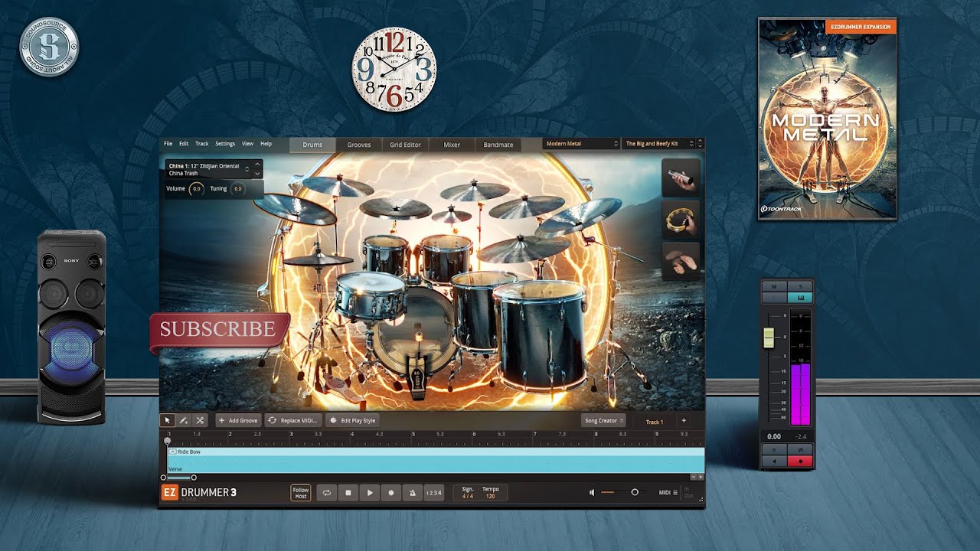The image size is (980, 551).
Task: Mute the channel with M button
Action: tap(775, 286)
